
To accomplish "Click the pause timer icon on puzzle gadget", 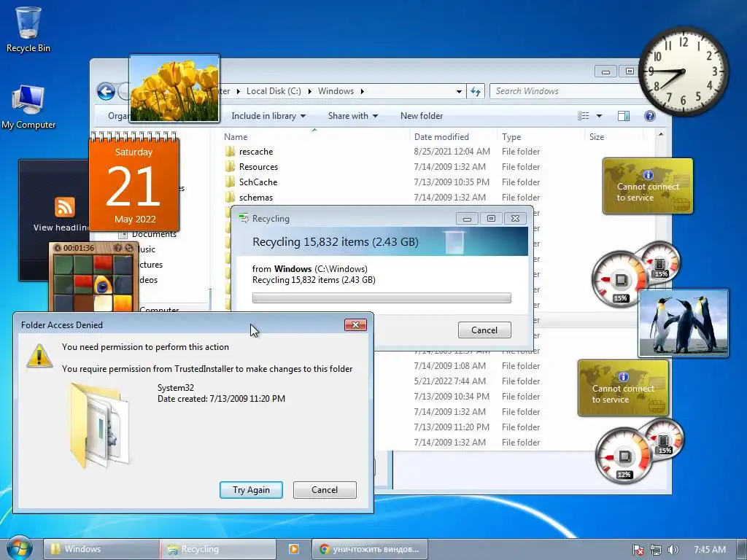I will tap(57, 248).
